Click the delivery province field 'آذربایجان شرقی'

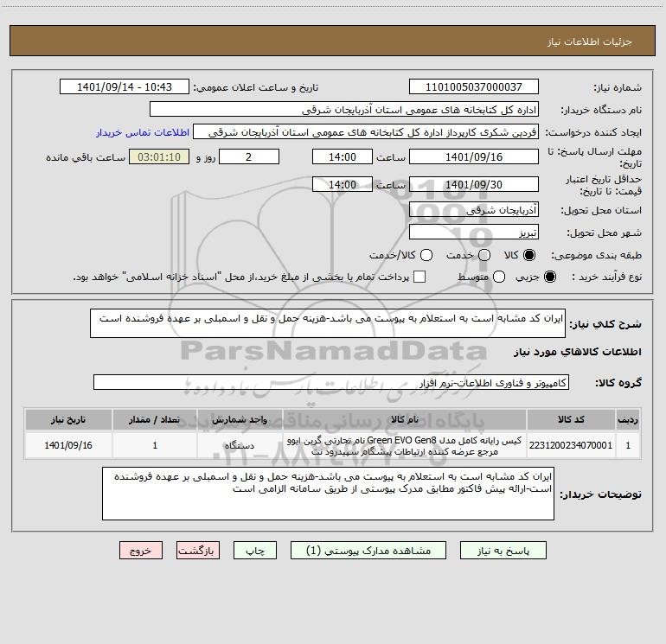(x=474, y=209)
